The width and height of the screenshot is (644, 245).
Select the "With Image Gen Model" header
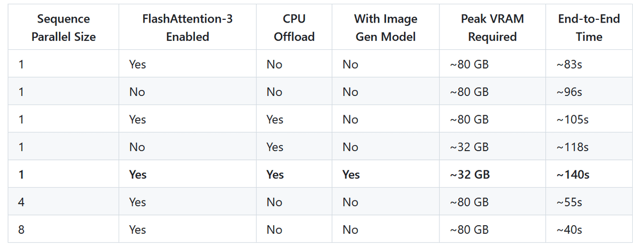pos(385,28)
